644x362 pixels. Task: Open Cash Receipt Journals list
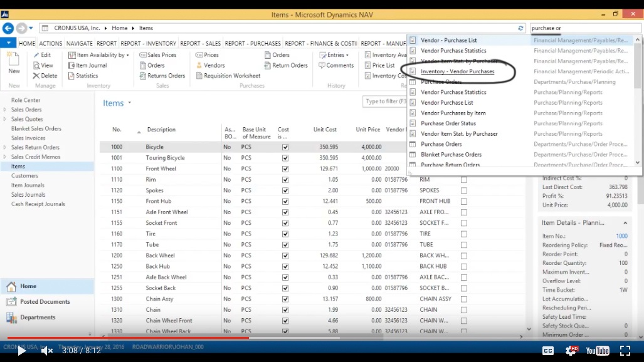(x=38, y=204)
